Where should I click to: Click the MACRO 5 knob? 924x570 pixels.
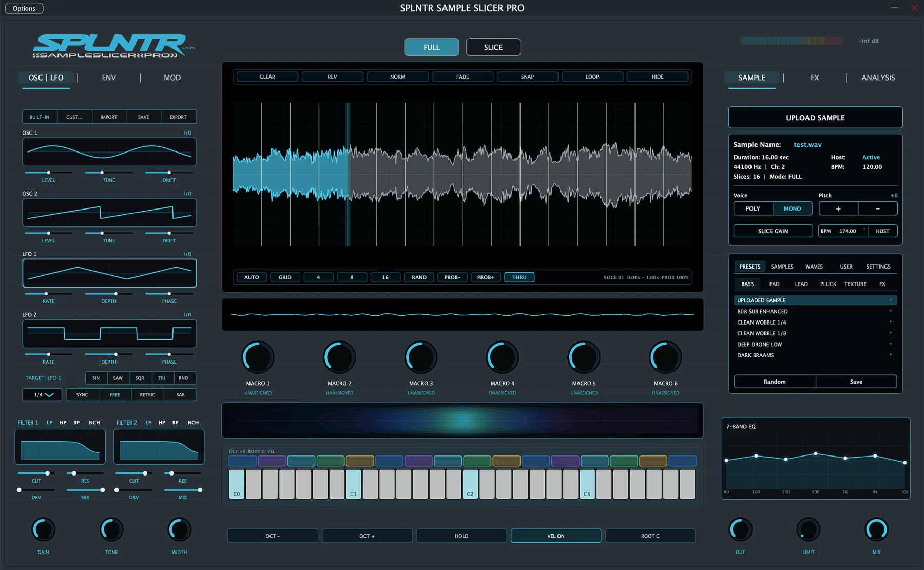[x=584, y=357]
